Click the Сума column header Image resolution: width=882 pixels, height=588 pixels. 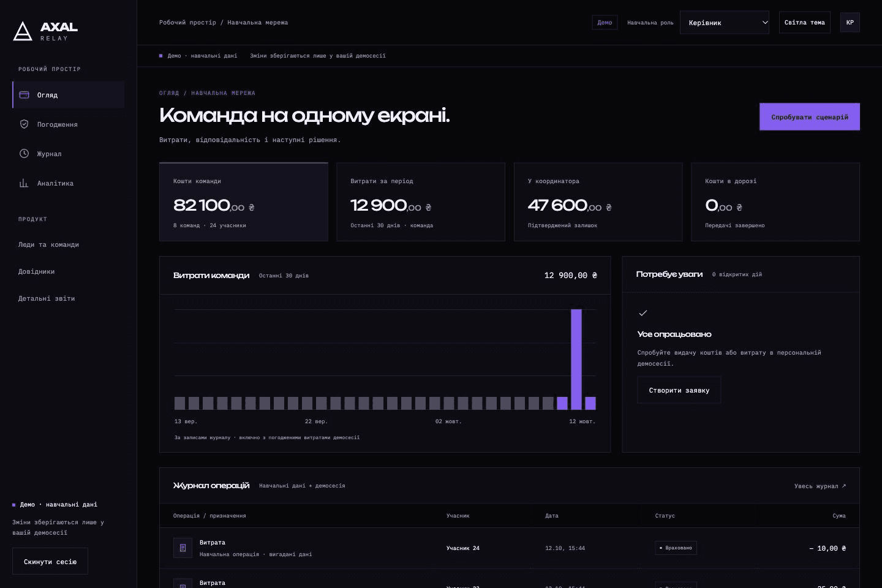pos(839,516)
